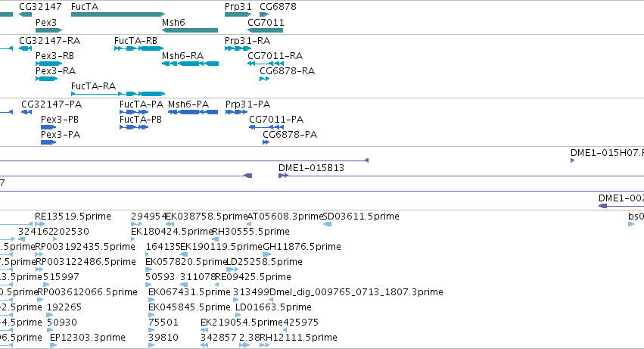This screenshot has height=349, width=644.
Task: Select the CG7011 gene label
Action: tap(266, 22)
